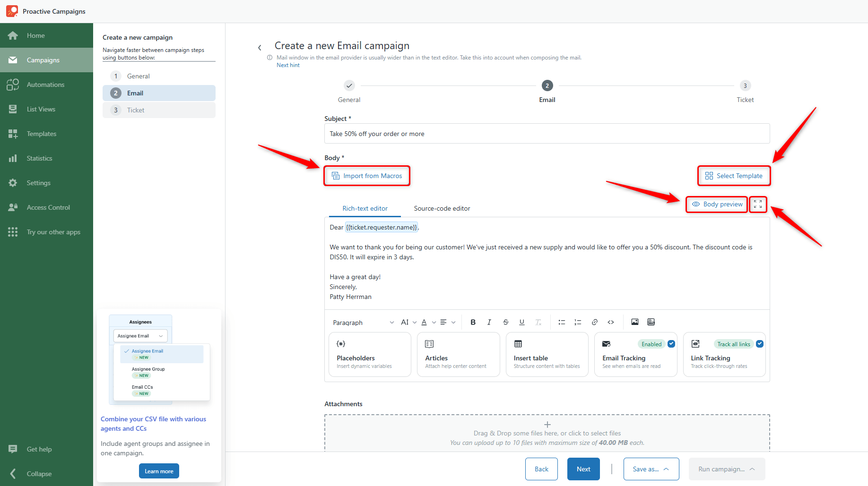Insert inline code

click(x=611, y=322)
